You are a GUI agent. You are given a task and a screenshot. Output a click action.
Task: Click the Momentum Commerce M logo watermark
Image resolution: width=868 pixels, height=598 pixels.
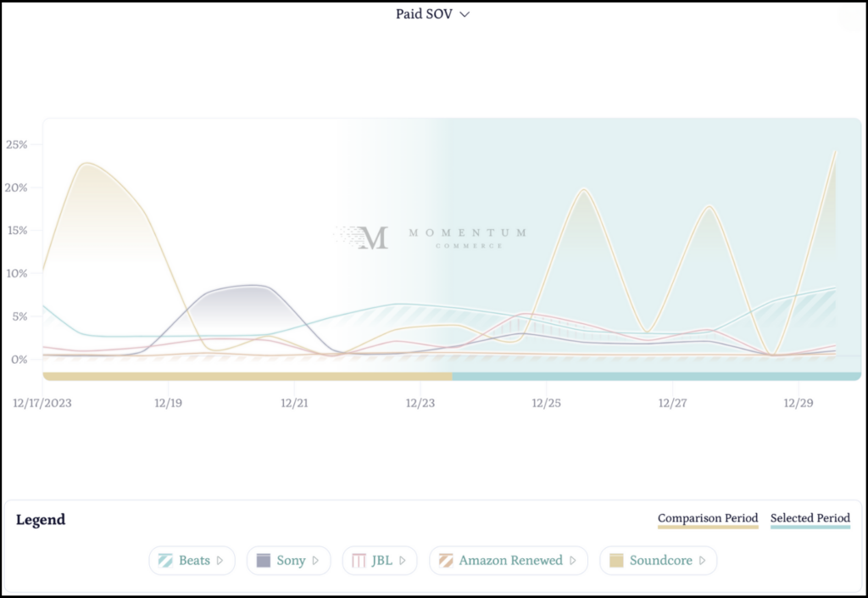372,238
